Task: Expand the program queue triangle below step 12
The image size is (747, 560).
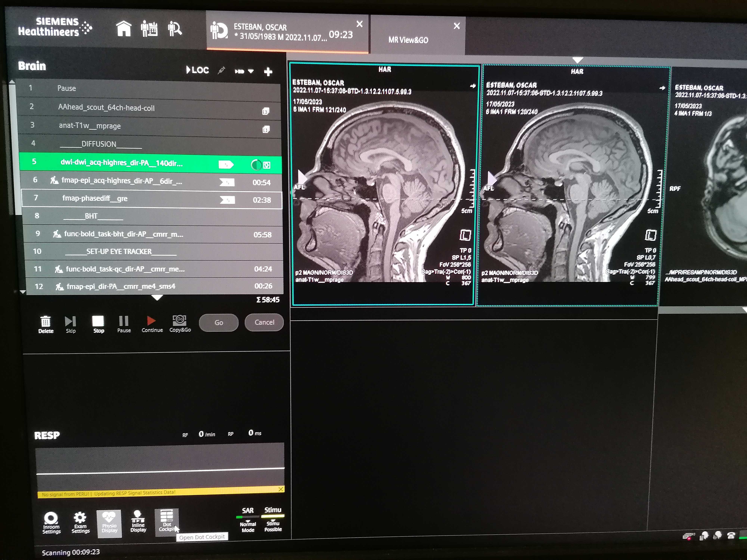Action: [x=157, y=297]
